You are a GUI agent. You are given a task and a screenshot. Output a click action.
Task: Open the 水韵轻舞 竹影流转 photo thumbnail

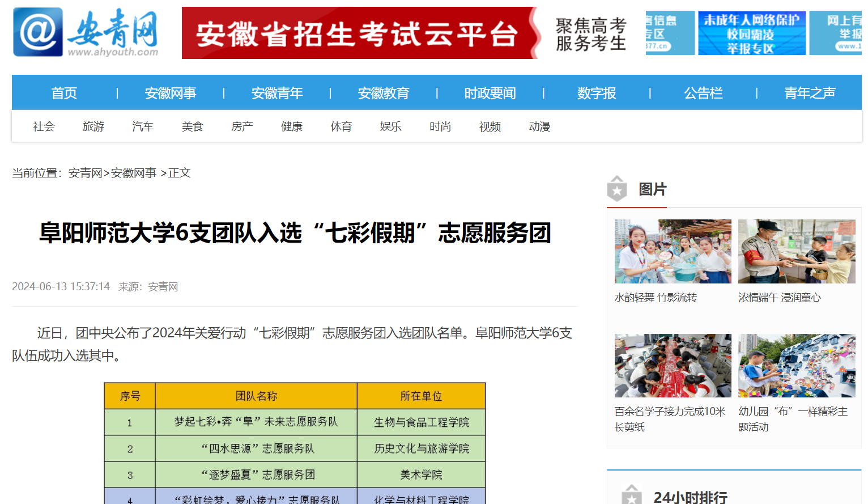(673, 251)
